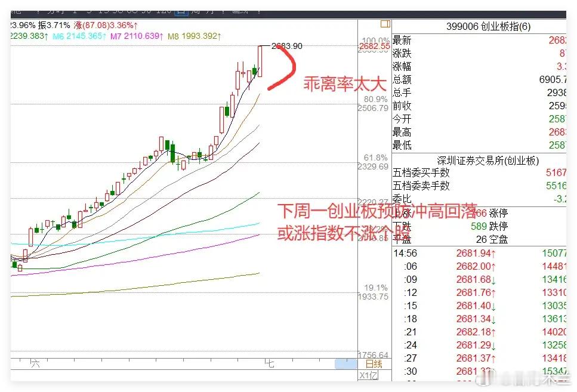Image resolution: width=577 pixels, height=392 pixels.
Task: Click the 2681.68 tick price
Action: [x=476, y=280]
